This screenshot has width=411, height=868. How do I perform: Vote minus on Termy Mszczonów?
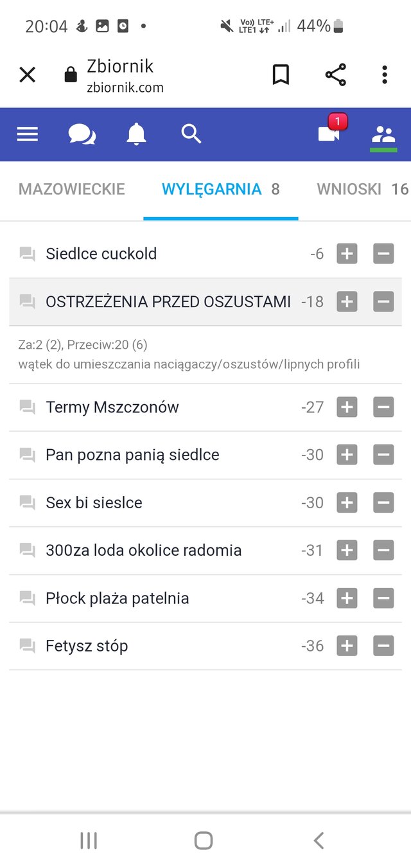click(x=383, y=407)
